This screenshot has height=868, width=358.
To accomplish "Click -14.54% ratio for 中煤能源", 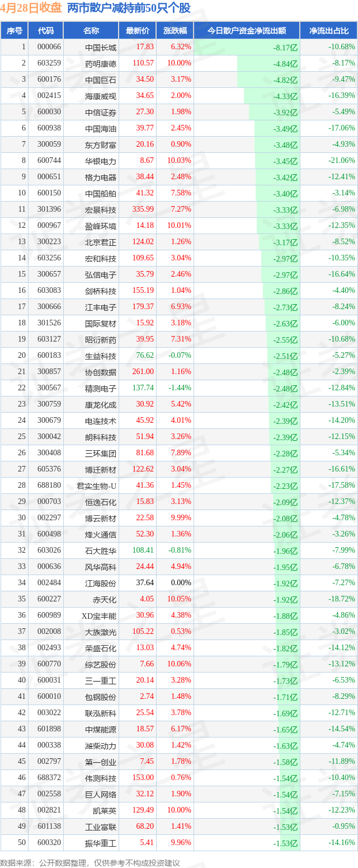I will (x=342, y=729).
